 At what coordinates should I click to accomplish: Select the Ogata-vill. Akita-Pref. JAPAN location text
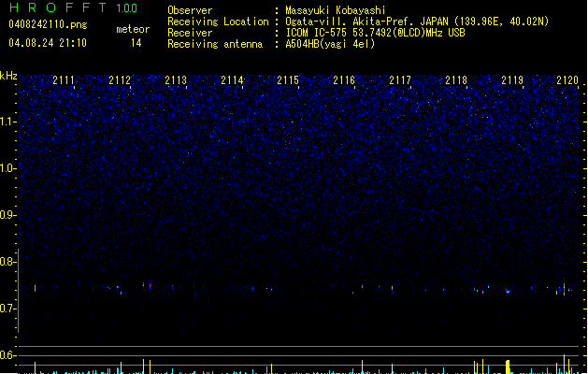417,22
